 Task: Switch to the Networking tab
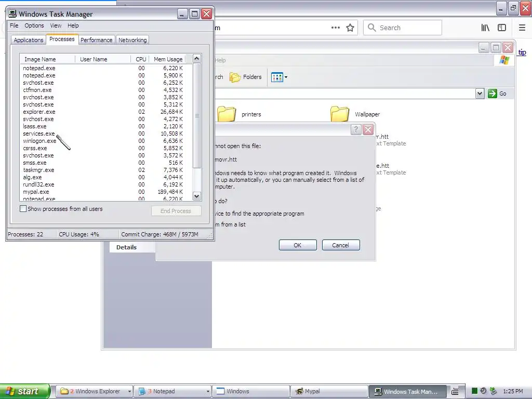pyautogui.click(x=132, y=40)
